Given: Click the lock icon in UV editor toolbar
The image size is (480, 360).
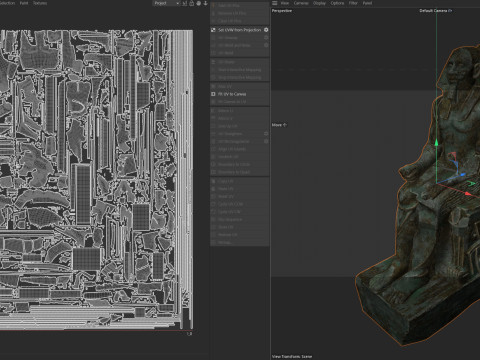Looking at the screenshot, I should coord(192,3).
